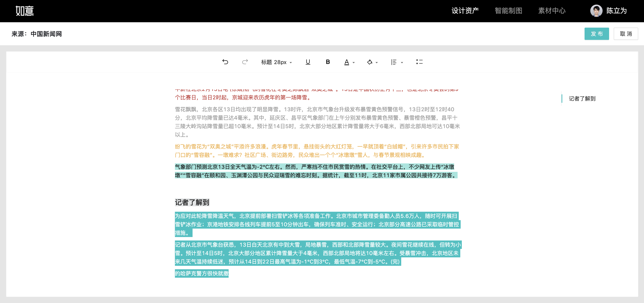Click the font color A icon

tap(347, 62)
